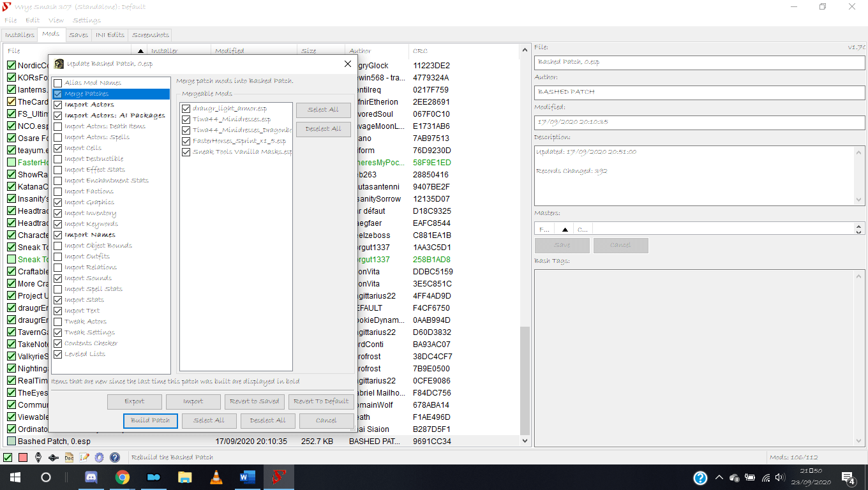This screenshot has height=490, width=868.
Task: Open help via question mark status icon
Action: [115, 457]
